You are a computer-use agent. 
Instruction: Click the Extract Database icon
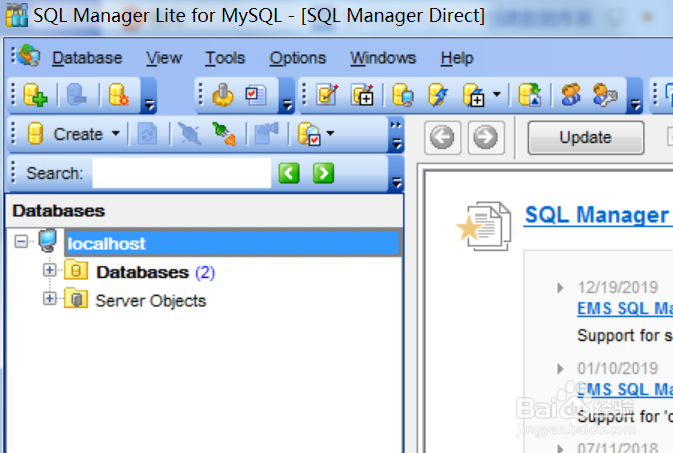tap(530, 95)
